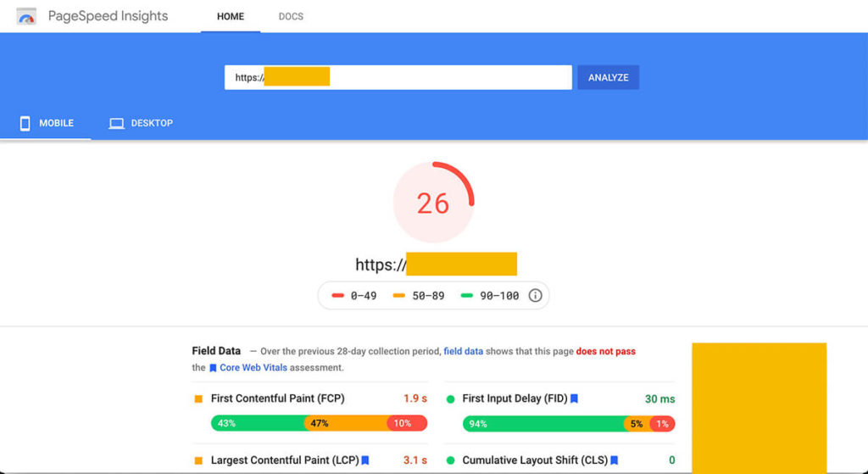Click the orange square marker beside LCP
The height and width of the screenshot is (474, 868).
198,460
